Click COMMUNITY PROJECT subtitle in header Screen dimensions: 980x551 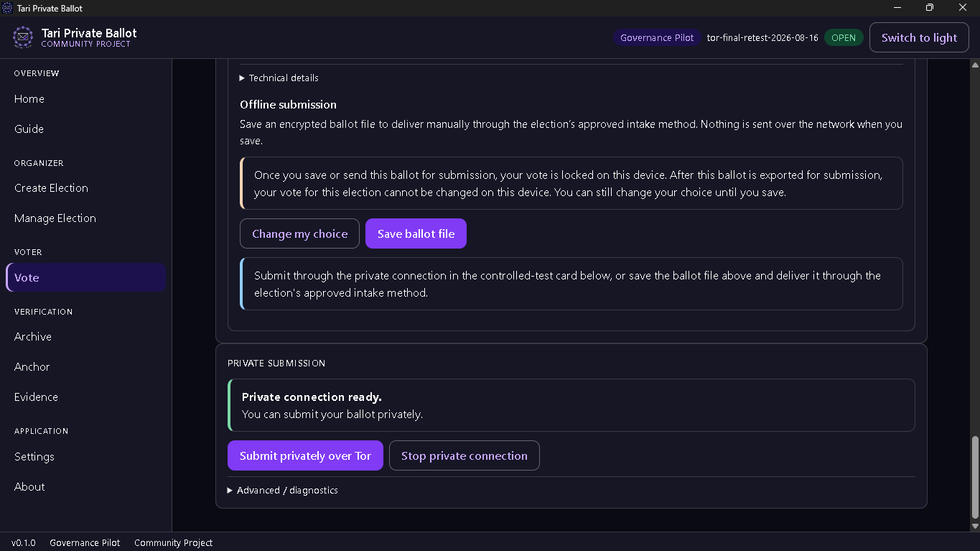point(85,45)
